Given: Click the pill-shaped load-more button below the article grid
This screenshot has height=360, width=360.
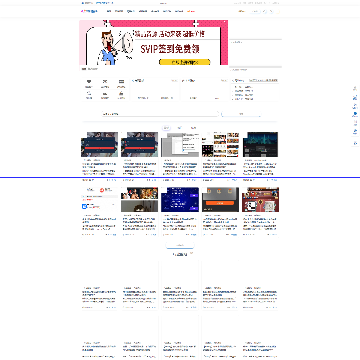Looking at the screenshot, I should (x=180, y=245).
